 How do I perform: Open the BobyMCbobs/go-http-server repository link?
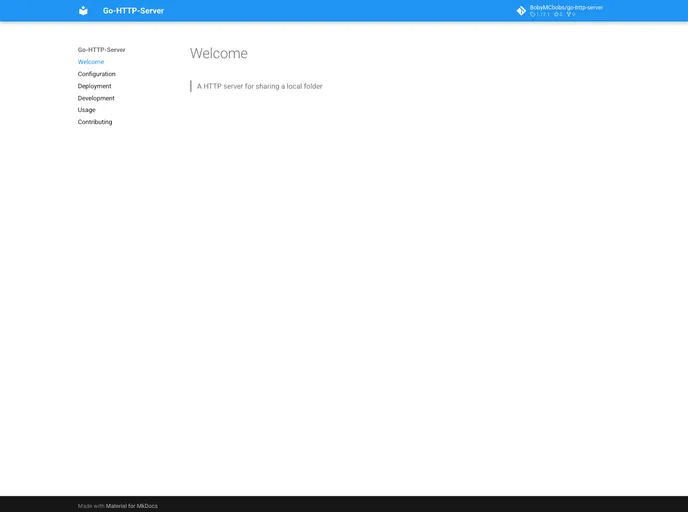[566, 7]
